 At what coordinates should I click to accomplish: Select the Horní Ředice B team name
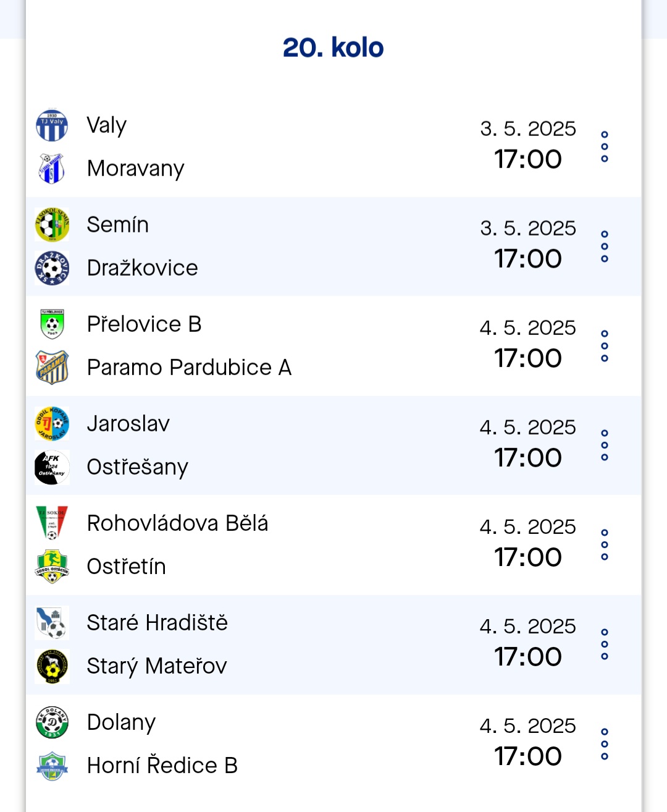pos(162,766)
